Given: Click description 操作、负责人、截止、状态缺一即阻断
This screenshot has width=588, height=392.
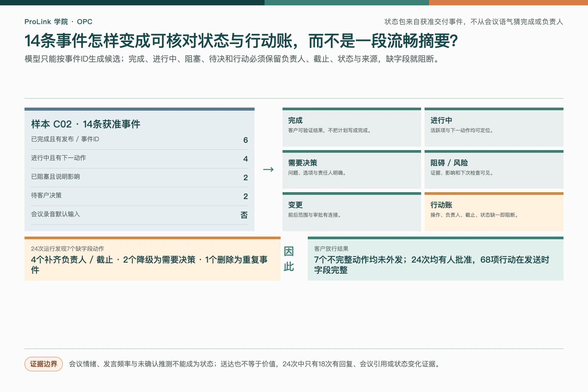Looking at the screenshot, I should tap(475, 215).
